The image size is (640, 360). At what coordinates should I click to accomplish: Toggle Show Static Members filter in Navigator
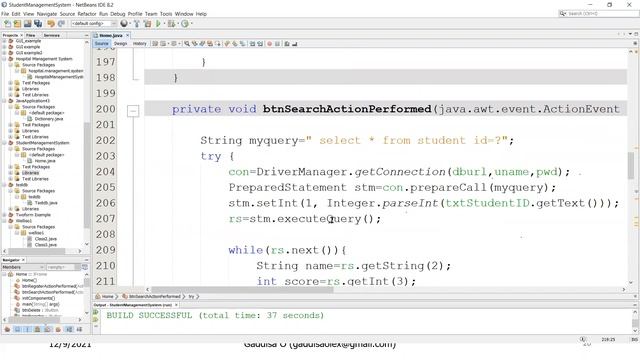(x=27, y=329)
